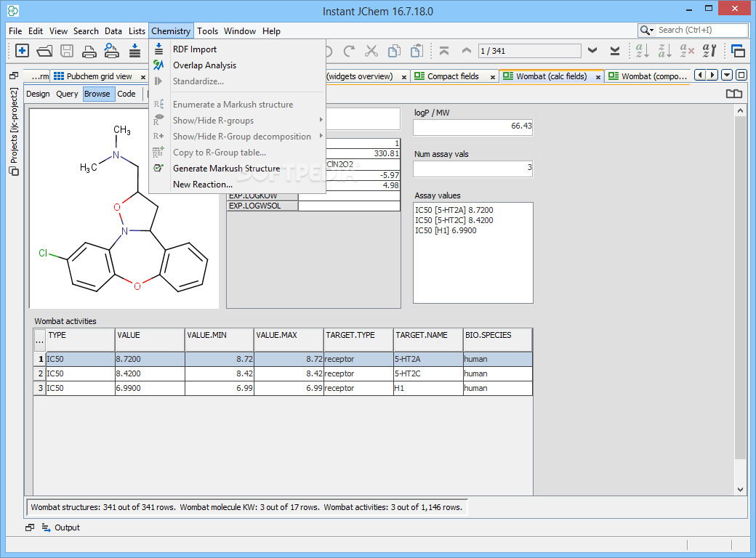Close the Compact fields tab
This screenshot has width=756, height=558.
[493, 77]
